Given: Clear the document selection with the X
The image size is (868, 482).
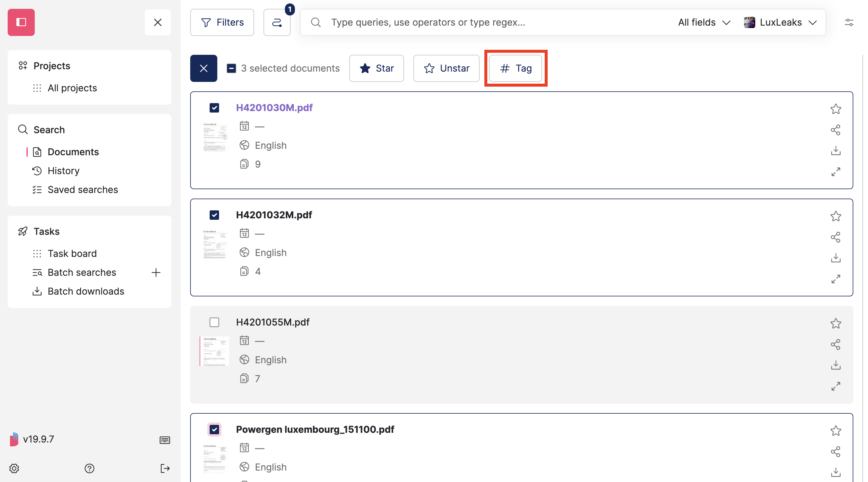Looking at the screenshot, I should click(203, 68).
